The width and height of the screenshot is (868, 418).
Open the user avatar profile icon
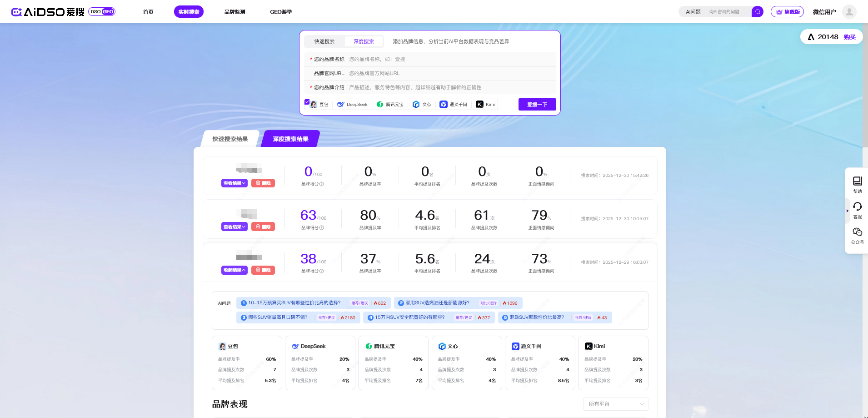point(849,12)
